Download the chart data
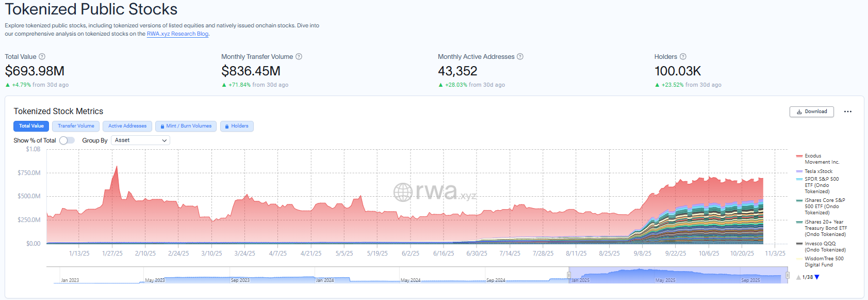The width and height of the screenshot is (868, 300). click(x=812, y=112)
